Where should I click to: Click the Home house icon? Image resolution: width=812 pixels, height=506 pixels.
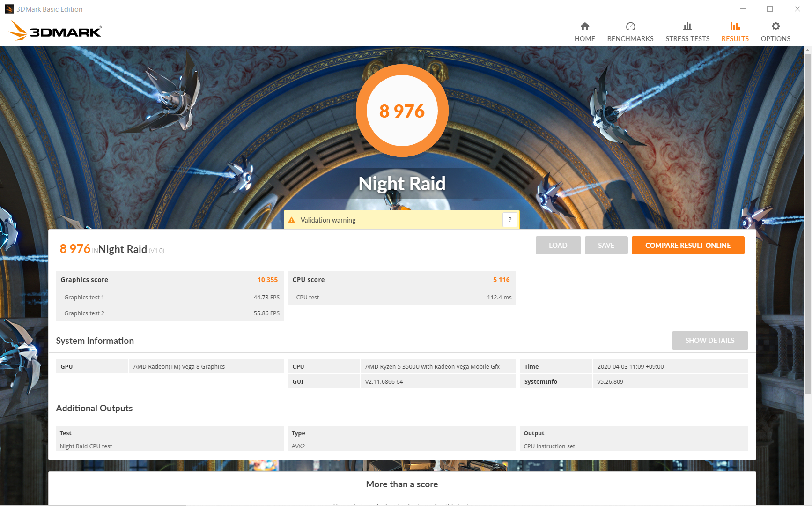[x=585, y=26]
